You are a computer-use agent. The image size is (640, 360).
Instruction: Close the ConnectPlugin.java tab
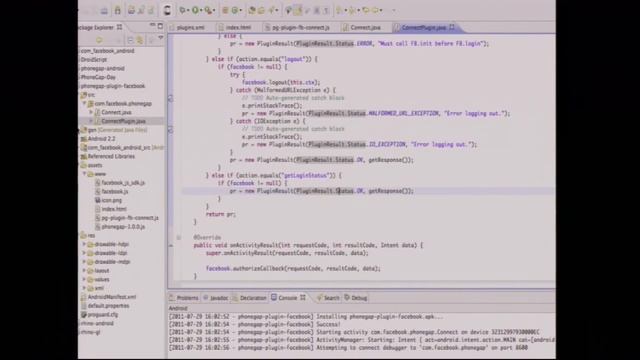coord(452,27)
